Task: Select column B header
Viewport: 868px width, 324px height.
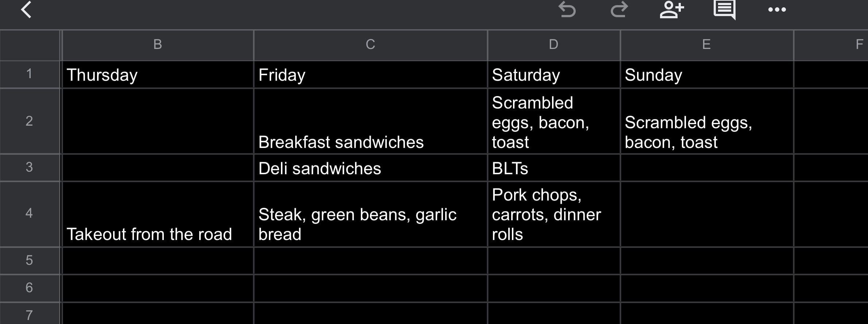Action: (158, 45)
